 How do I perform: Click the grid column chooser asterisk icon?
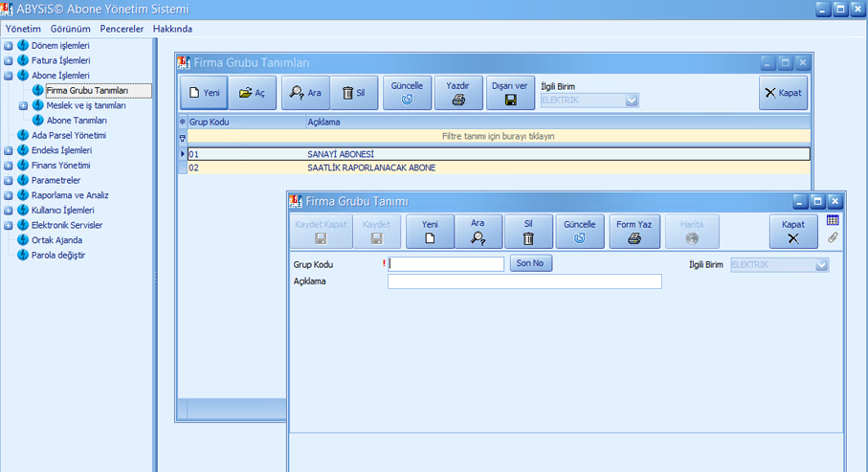(182, 122)
